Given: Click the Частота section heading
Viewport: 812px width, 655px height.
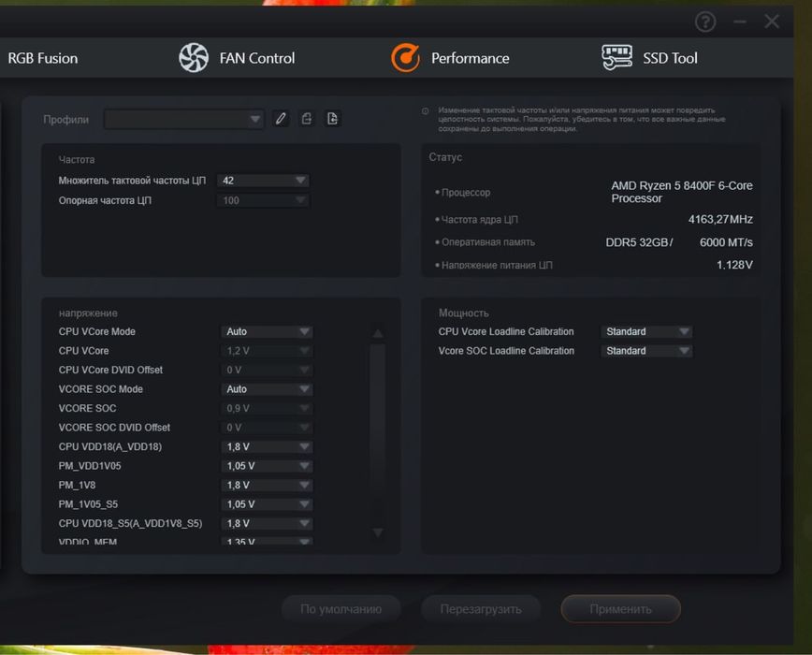Looking at the screenshot, I should 77,159.
